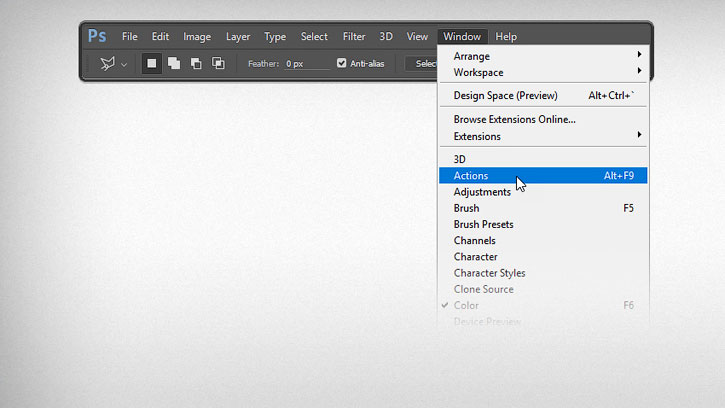The height and width of the screenshot is (408, 725).
Task: Open the Actions panel entry
Action: 543,175
